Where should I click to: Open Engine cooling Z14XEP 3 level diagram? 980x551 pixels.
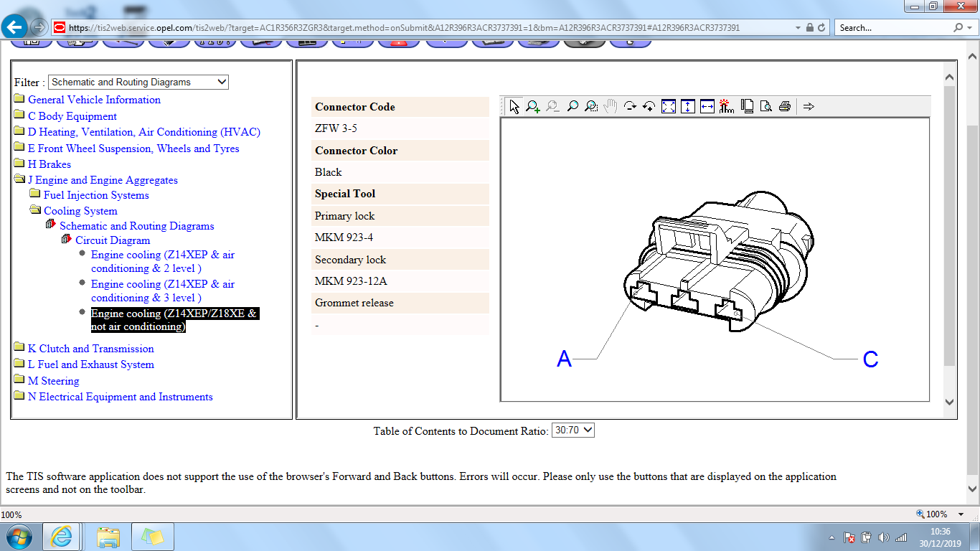pos(162,291)
